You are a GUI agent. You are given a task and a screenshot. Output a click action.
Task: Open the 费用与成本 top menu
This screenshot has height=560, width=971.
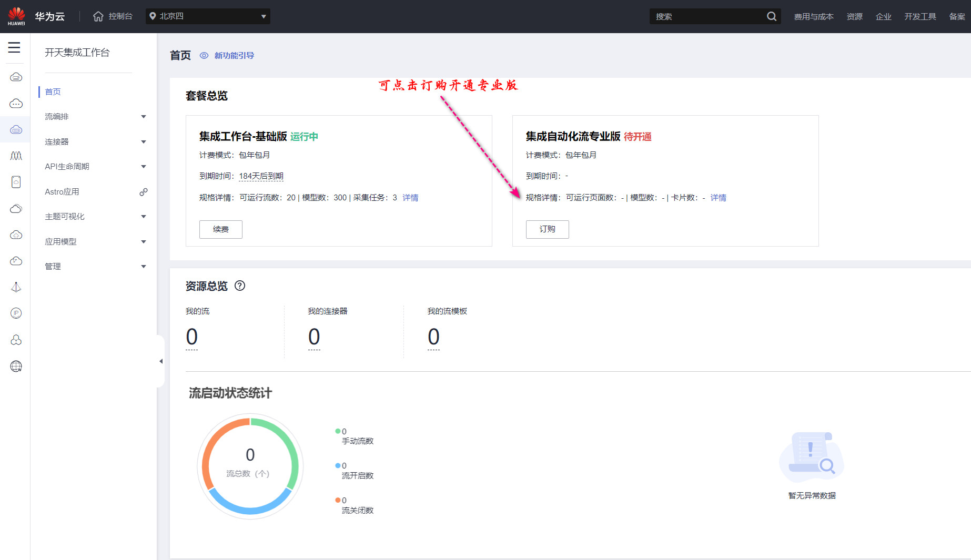tap(814, 16)
